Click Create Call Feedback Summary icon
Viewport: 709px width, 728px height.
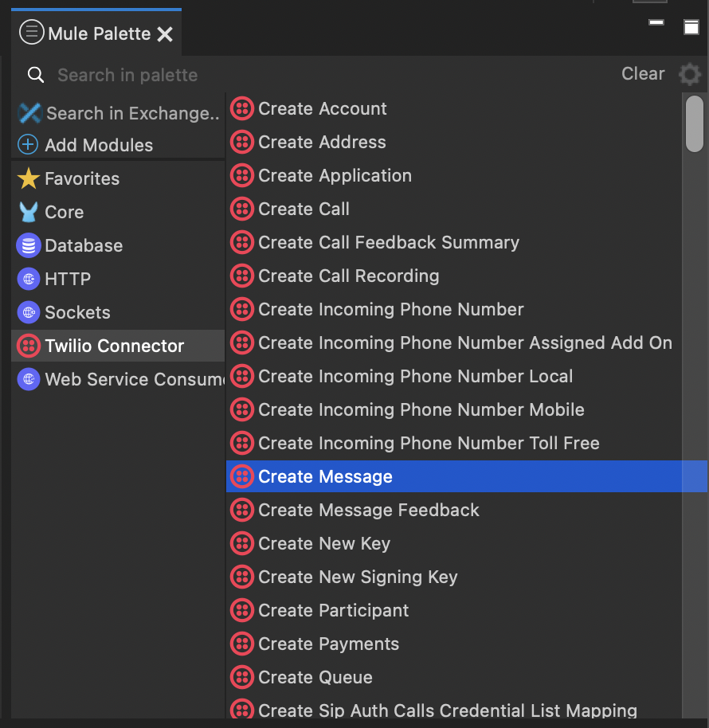242,242
